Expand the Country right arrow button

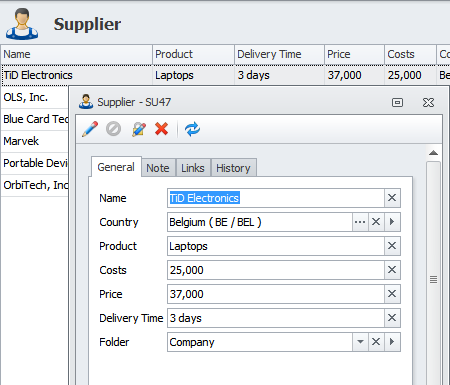click(392, 222)
